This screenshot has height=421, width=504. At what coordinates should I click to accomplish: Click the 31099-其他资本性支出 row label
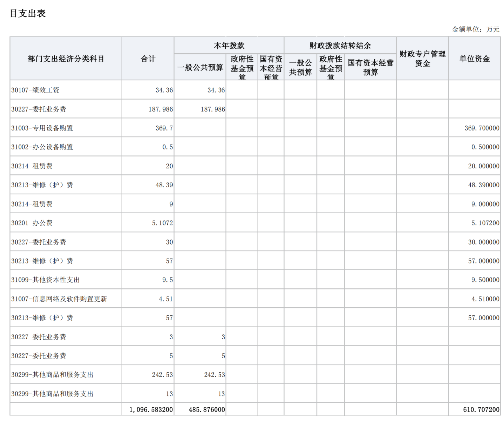(46, 280)
